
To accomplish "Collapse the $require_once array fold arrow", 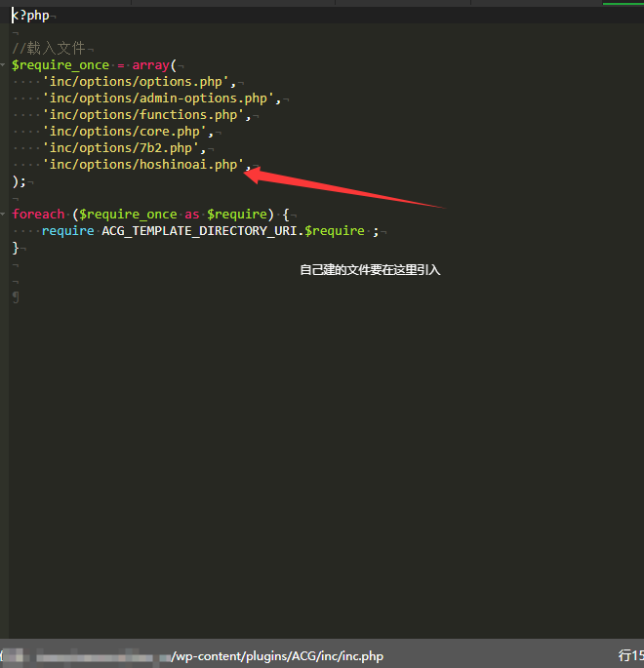I will (x=4, y=64).
